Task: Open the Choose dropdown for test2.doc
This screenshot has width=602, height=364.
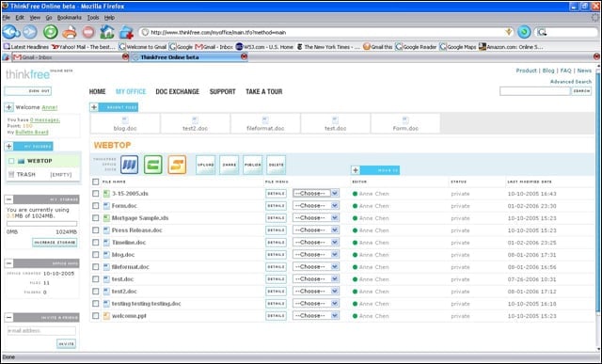Action: pos(316,291)
